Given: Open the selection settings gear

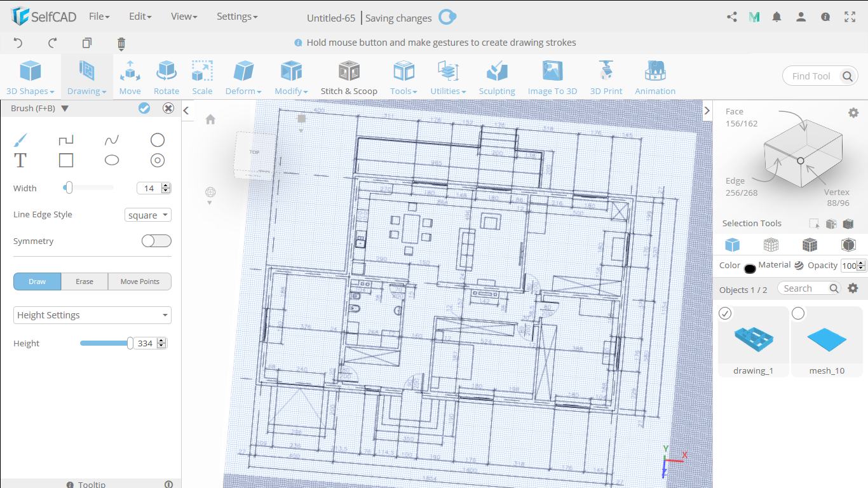Looking at the screenshot, I should pos(853,112).
